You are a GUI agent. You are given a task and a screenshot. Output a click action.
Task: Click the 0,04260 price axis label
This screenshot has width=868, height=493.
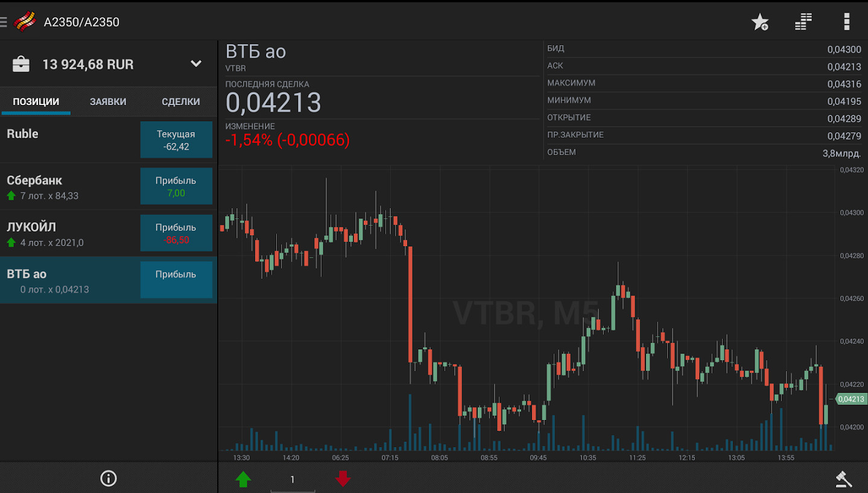click(851, 298)
